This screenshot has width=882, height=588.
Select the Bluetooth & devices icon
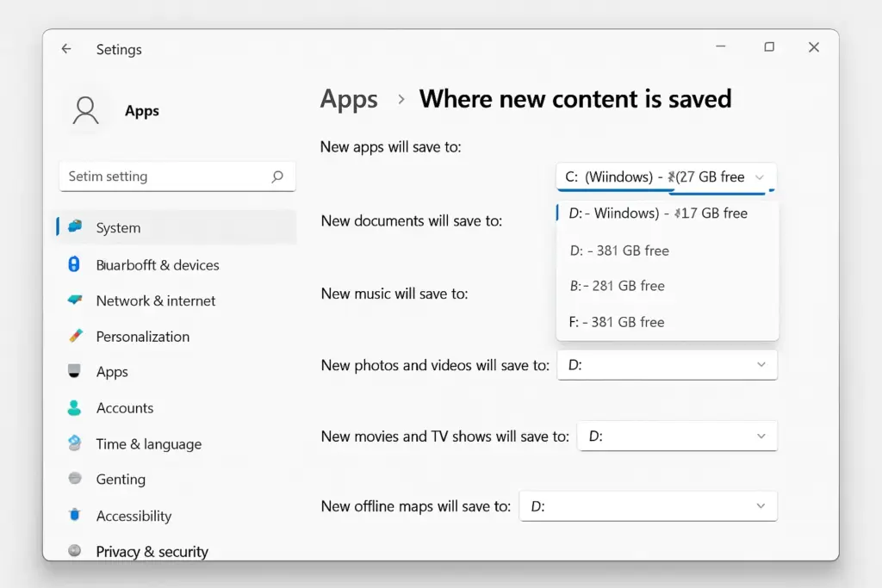click(x=74, y=264)
